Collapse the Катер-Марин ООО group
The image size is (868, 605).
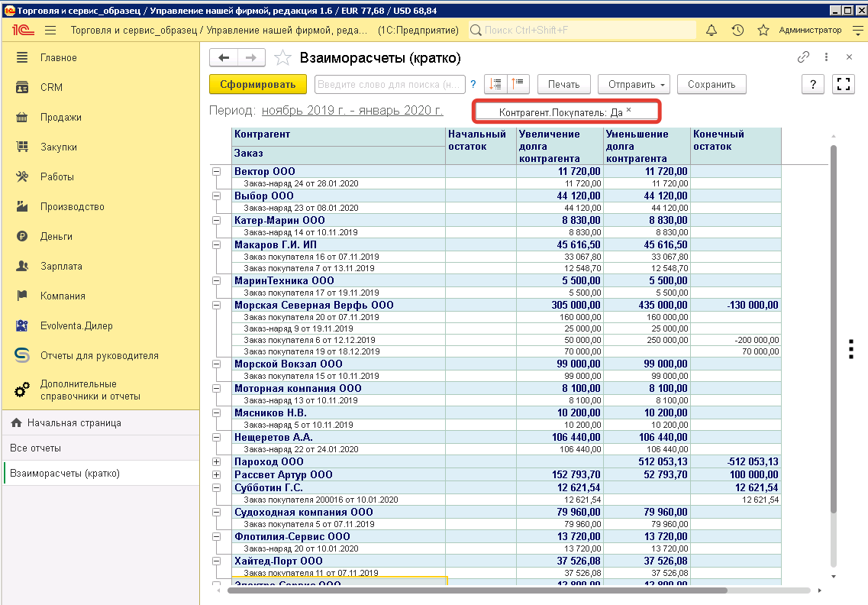217,221
